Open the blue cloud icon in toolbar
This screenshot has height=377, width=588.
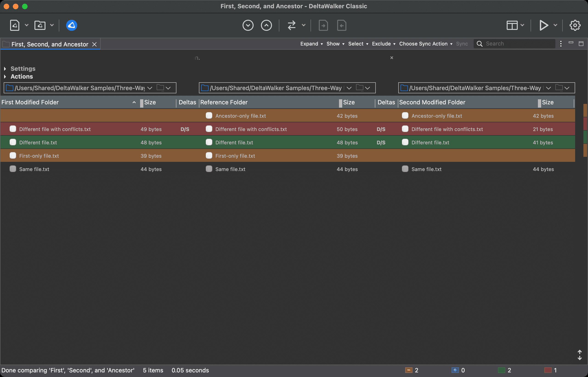(x=71, y=25)
